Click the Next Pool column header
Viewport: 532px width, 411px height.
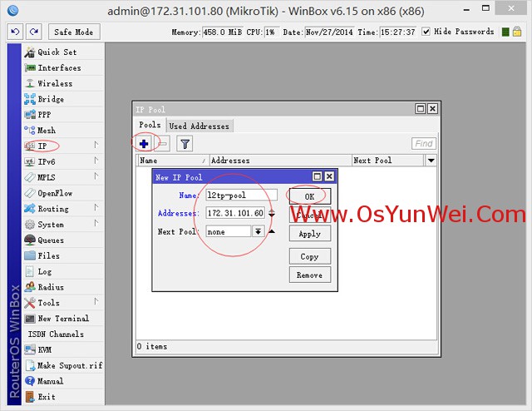388,161
